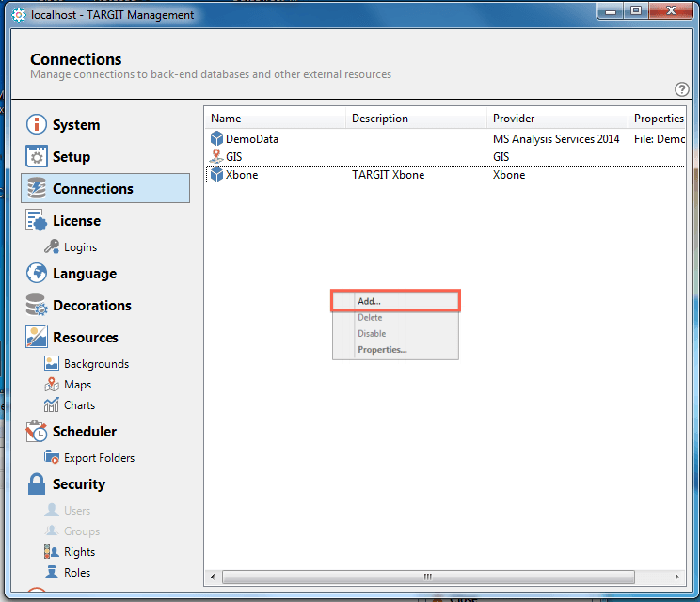700x602 pixels.
Task: Select Maps under Resources
Action: pyautogui.click(x=77, y=385)
